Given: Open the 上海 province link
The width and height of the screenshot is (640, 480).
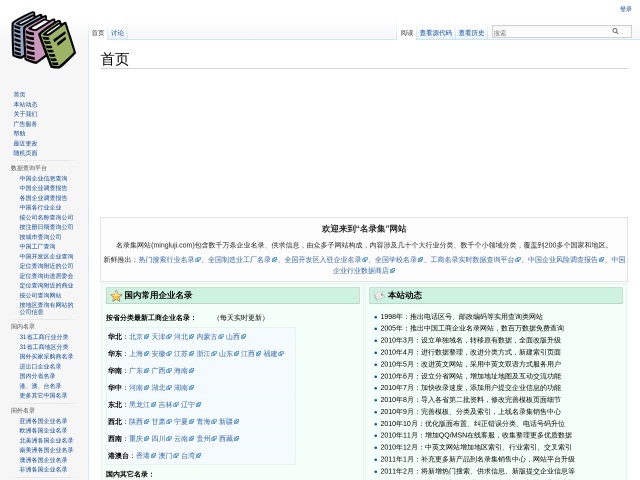Looking at the screenshot, I should pos(139,354).
